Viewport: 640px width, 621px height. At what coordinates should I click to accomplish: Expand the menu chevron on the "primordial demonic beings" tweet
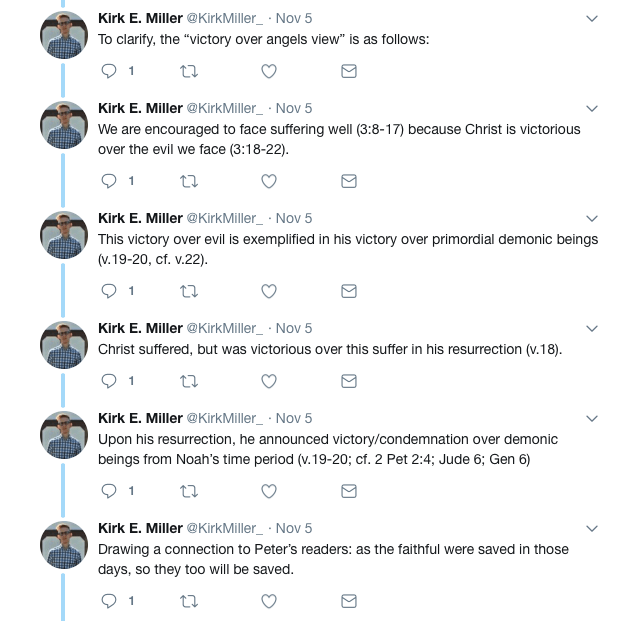591,218
